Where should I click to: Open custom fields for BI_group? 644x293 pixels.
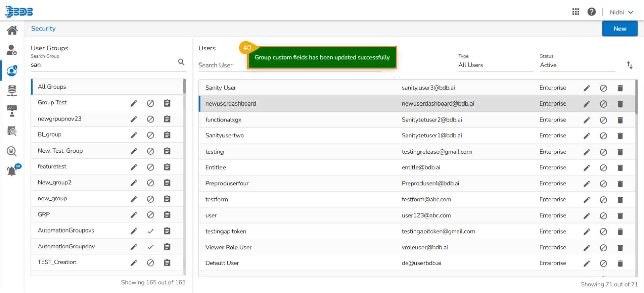coord(167,135)
